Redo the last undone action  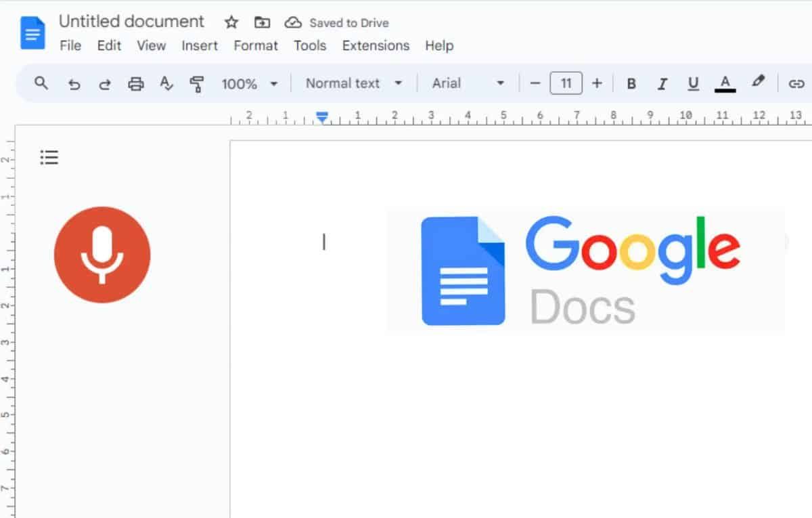(x=105, y=84)
